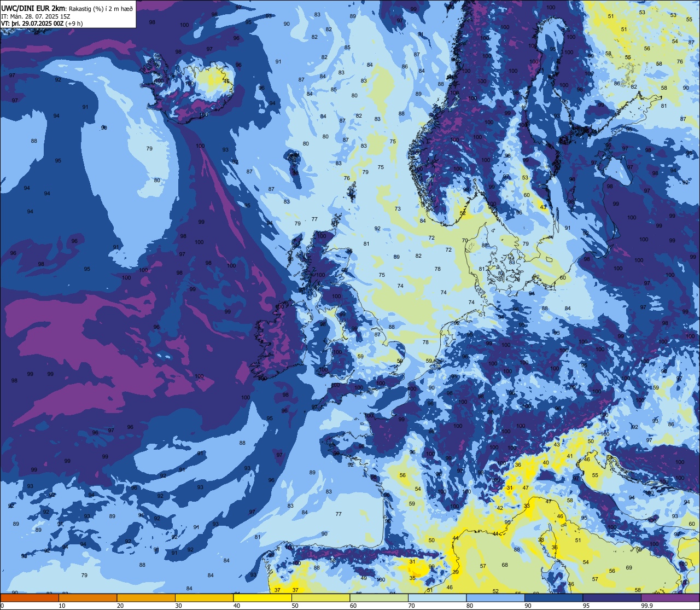Click the 50–60% legend color segment
Image resolution: width=700 pixels, height=610 pixels.
click(320, 597)
